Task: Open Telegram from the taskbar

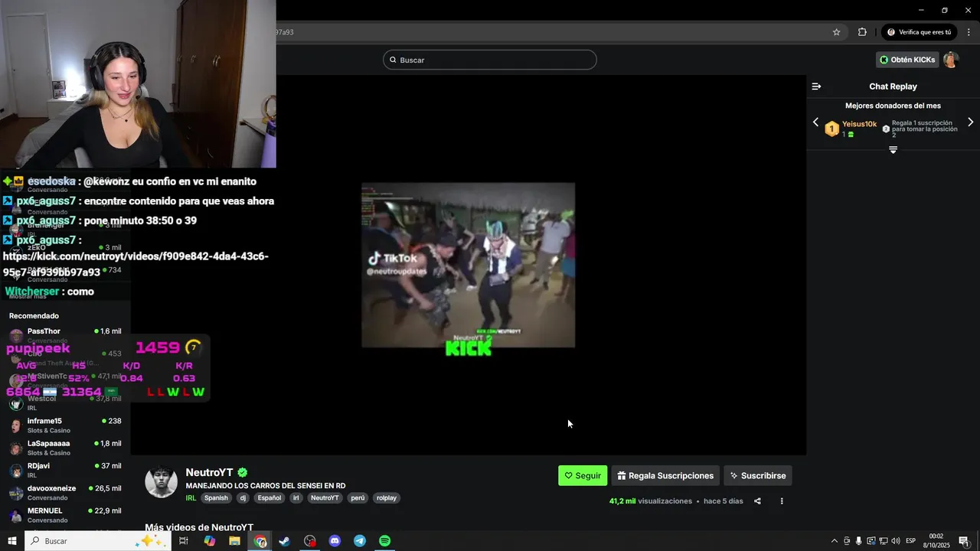Action: click(x=360, y=541)
